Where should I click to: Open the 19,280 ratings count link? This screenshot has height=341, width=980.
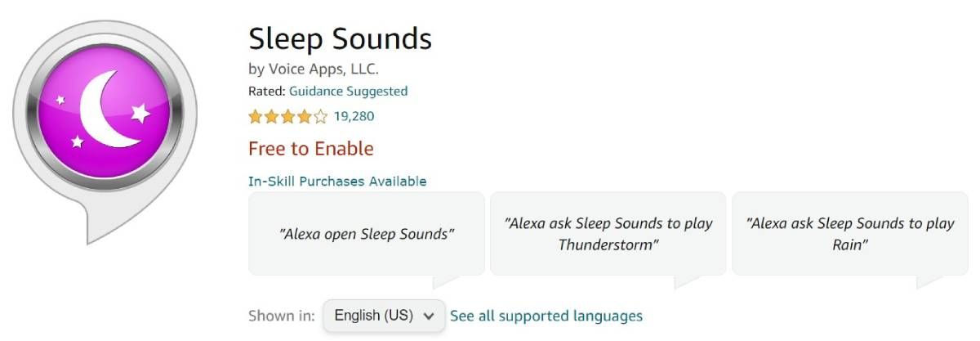click(354, 116)
